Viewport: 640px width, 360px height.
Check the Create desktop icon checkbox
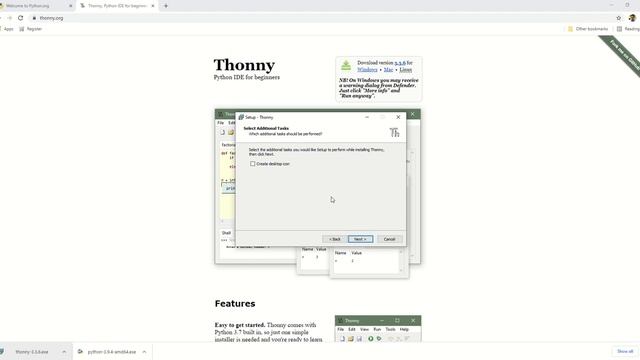253,164
